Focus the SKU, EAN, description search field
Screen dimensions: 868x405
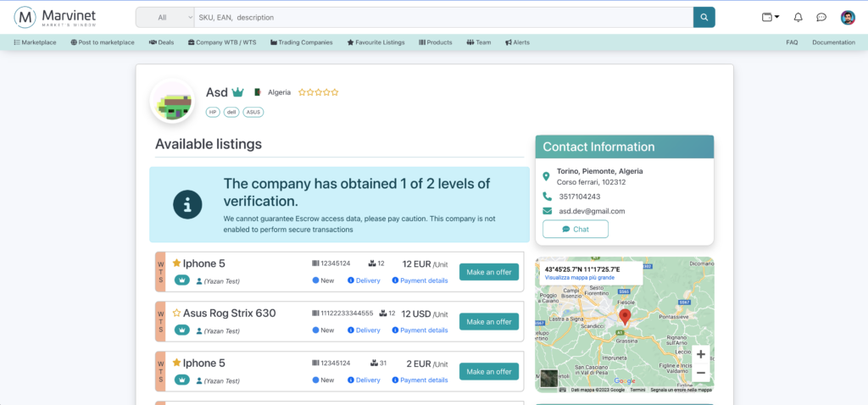click(x=441, y=17)
